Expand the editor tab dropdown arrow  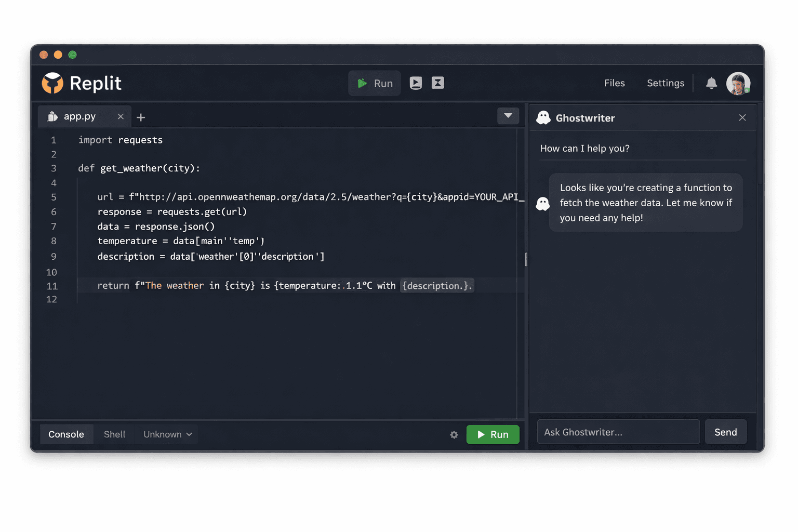pyautogui.click(x=508, y=116)
